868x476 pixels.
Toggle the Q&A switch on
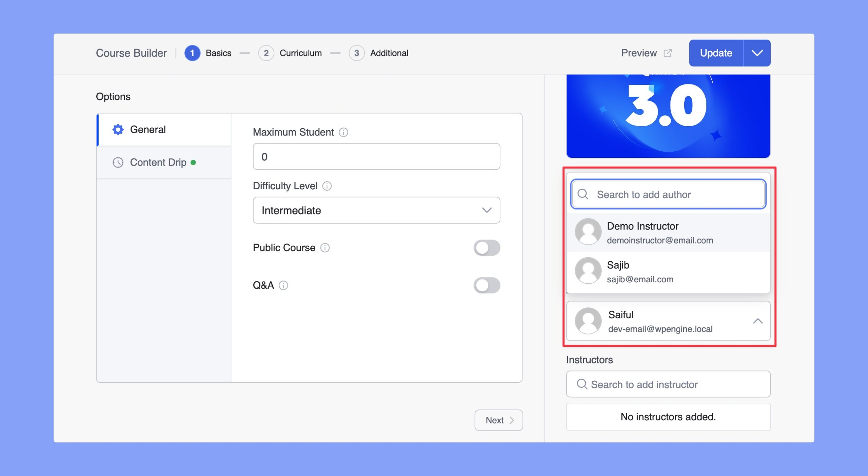pos(487,285)
